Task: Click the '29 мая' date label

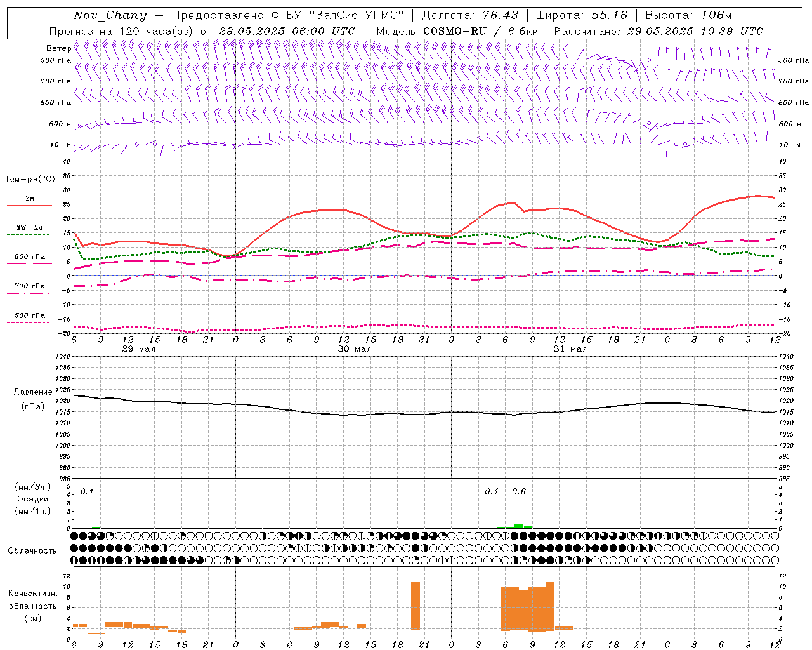Action: 139,349
